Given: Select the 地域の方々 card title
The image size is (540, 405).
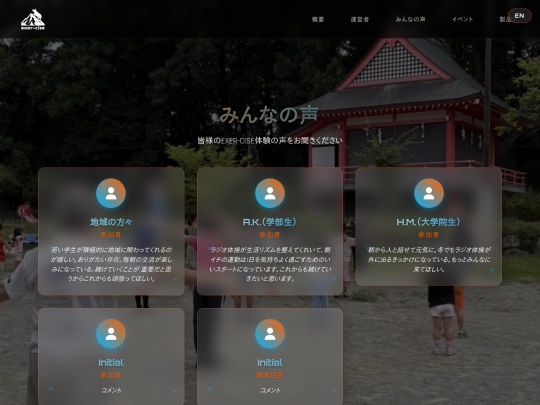Looking at the screenshot, I should [x=111, y=222].
